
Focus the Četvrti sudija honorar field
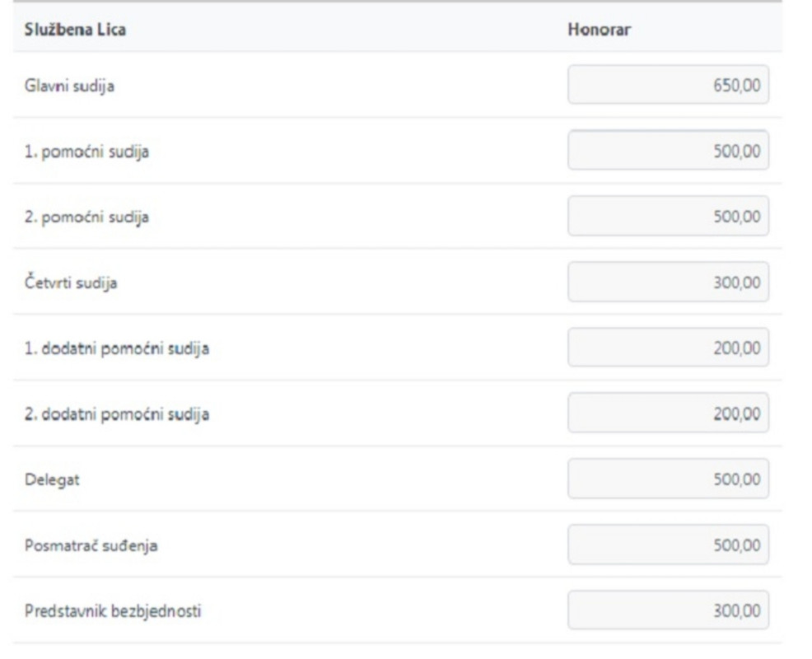(668, 282)
